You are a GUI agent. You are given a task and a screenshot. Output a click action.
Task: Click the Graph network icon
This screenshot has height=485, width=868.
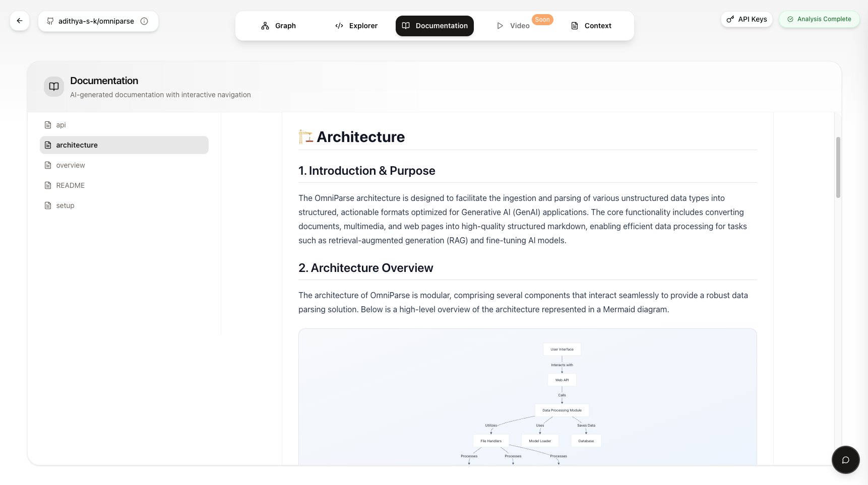265,26
